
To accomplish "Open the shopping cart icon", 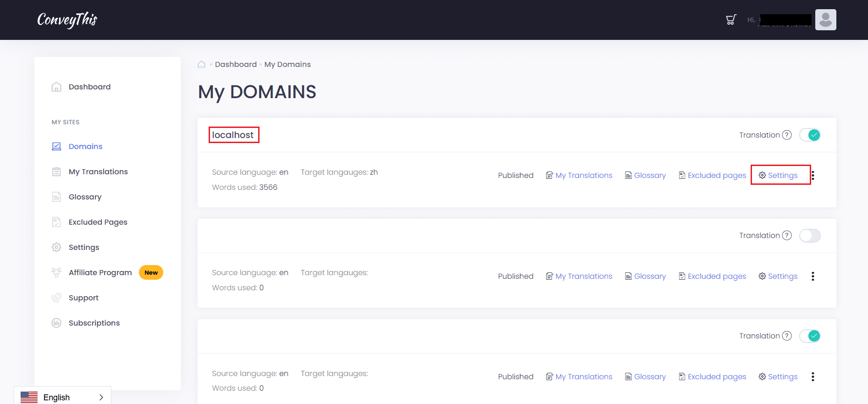I will point(731,20).
